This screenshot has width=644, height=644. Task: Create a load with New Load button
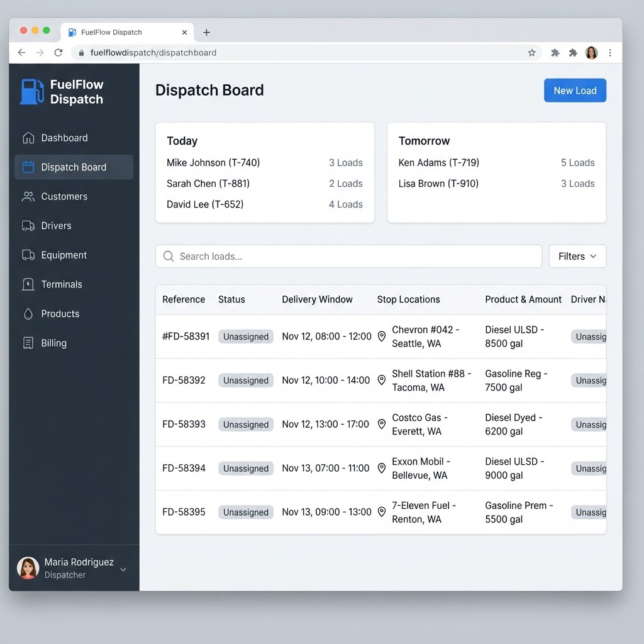[575, 91]
